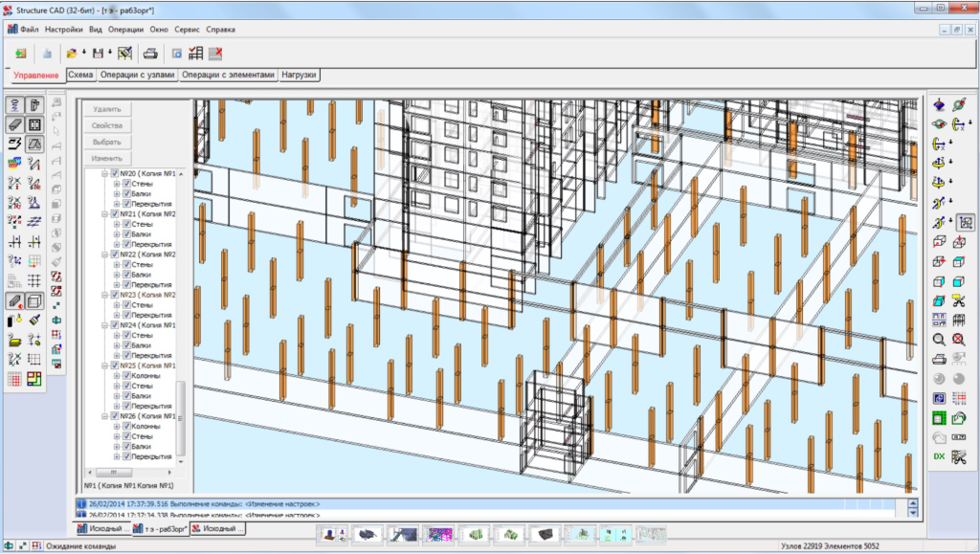Expand Стены node under №24

117,336
